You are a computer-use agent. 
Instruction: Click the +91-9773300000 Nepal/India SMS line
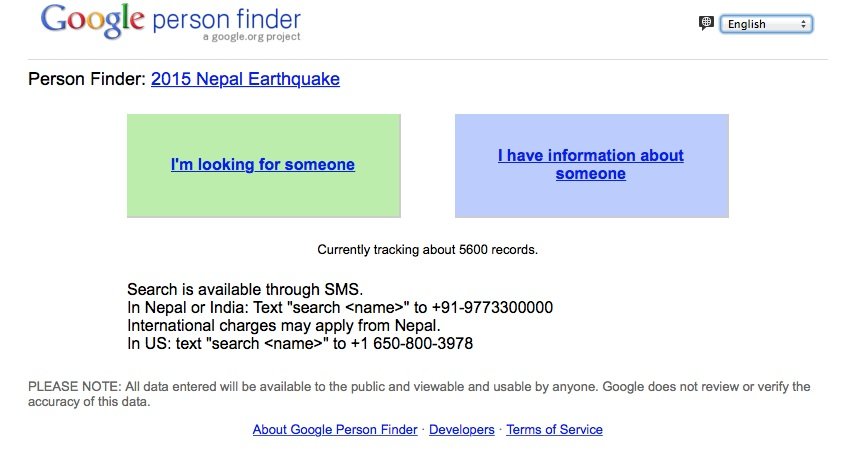(x=340, y=308)
